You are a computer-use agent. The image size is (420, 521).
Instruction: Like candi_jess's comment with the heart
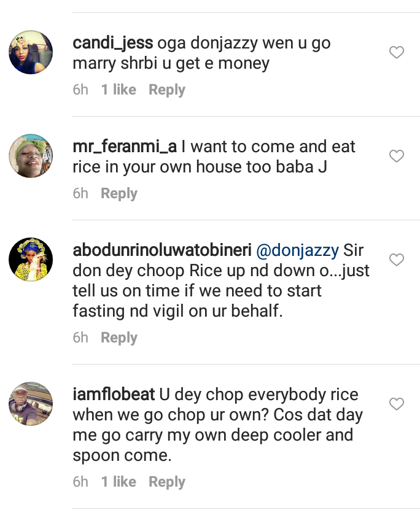click(x=397, y=53)
